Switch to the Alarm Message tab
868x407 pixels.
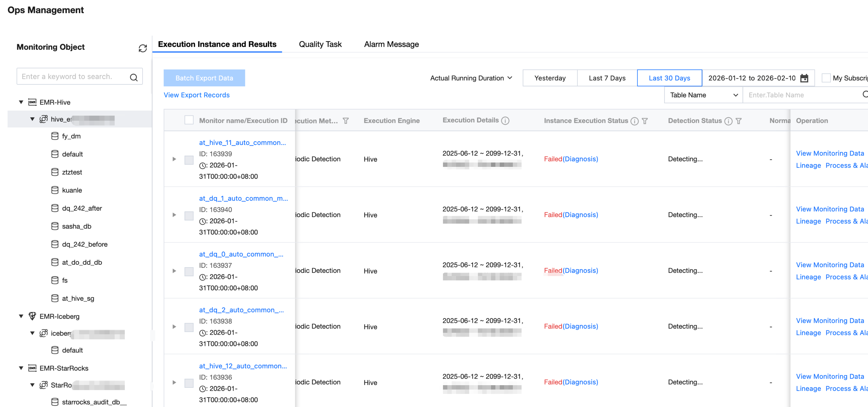coord(391,44)
